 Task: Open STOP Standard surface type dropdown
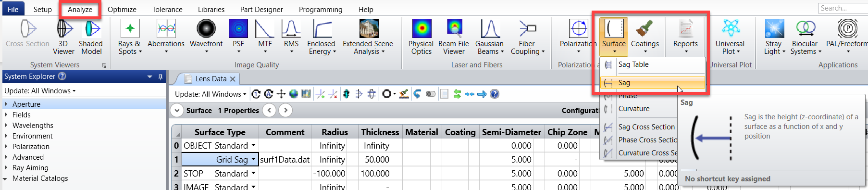(253, 173)
